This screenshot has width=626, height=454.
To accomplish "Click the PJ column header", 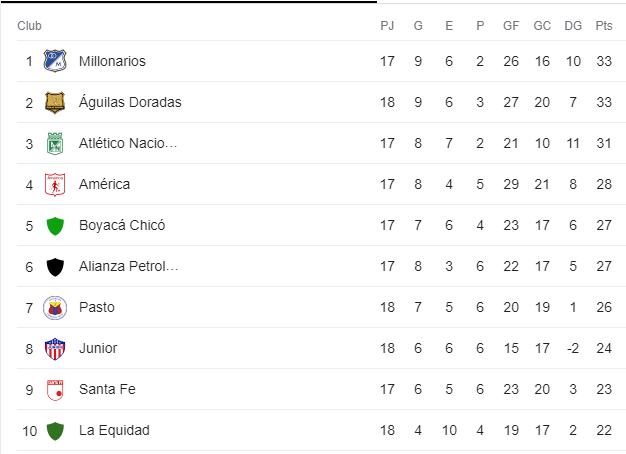I will tap(387, 26).
